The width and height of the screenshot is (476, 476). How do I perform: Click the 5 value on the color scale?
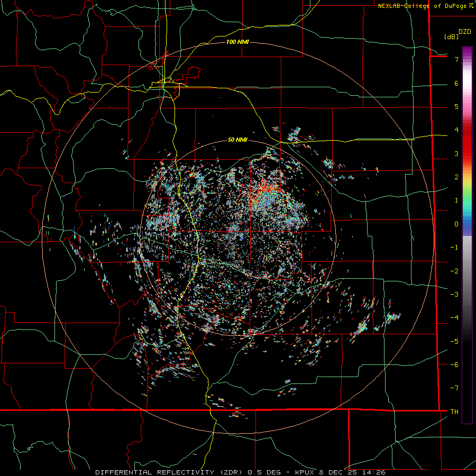coord(456,107)
